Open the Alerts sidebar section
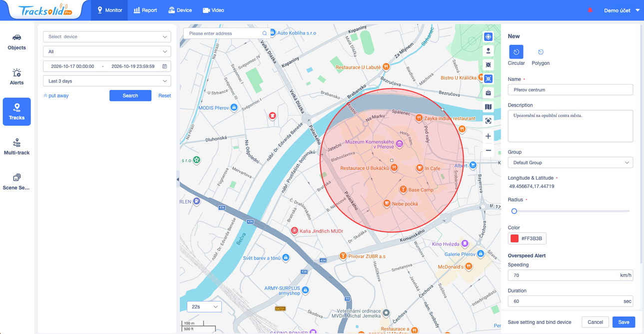This screenshot has width=644, height=334. [x=16, y=77]
